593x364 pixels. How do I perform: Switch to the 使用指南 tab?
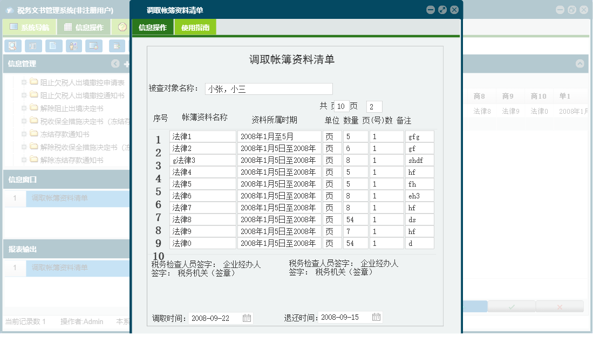point(196,26)
